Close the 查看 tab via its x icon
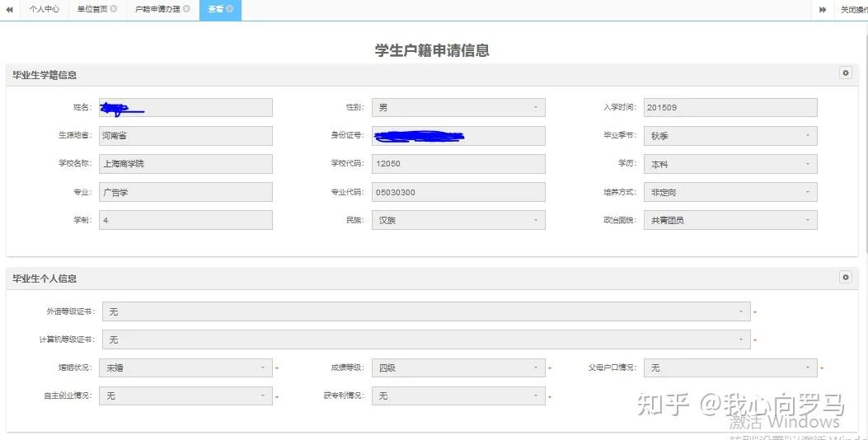 pyautogui.click(x=230, y=9)
